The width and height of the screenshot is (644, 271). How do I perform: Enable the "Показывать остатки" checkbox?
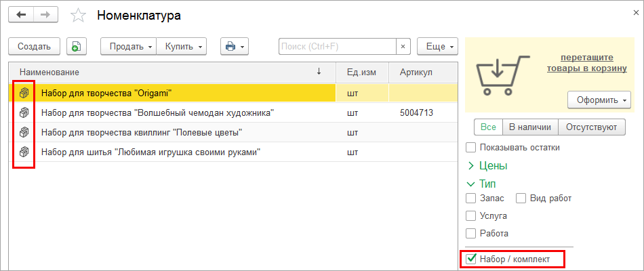click(471, 147)
